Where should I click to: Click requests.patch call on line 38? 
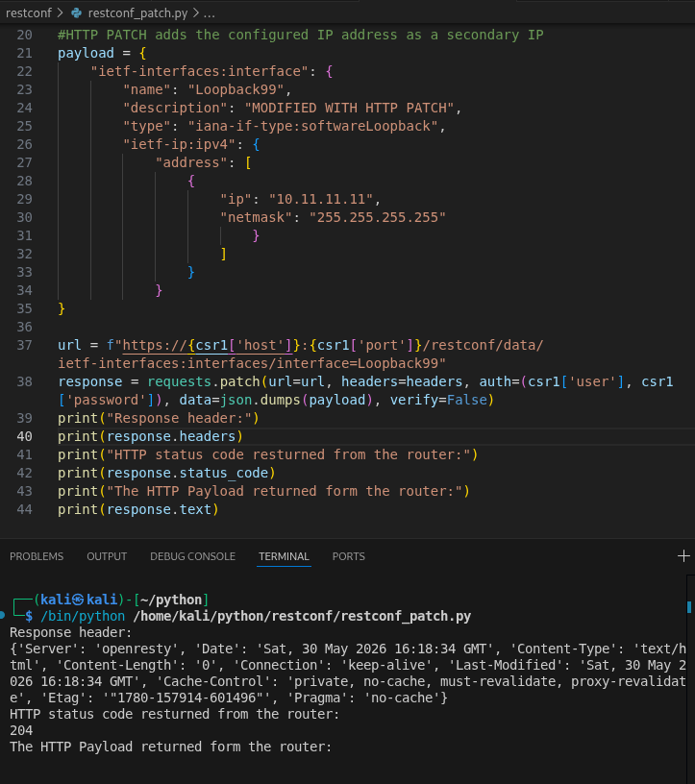pos(204,382)
